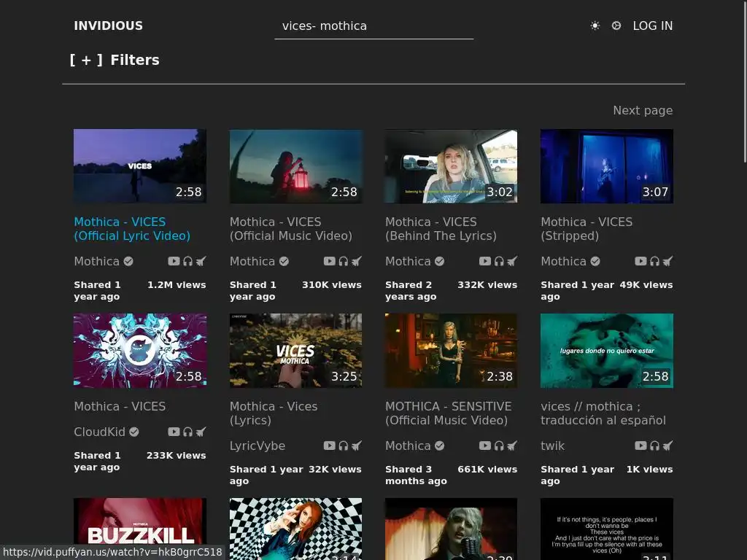Play Stripped blue window thumbnail 3:07

(x=607, y=166)
